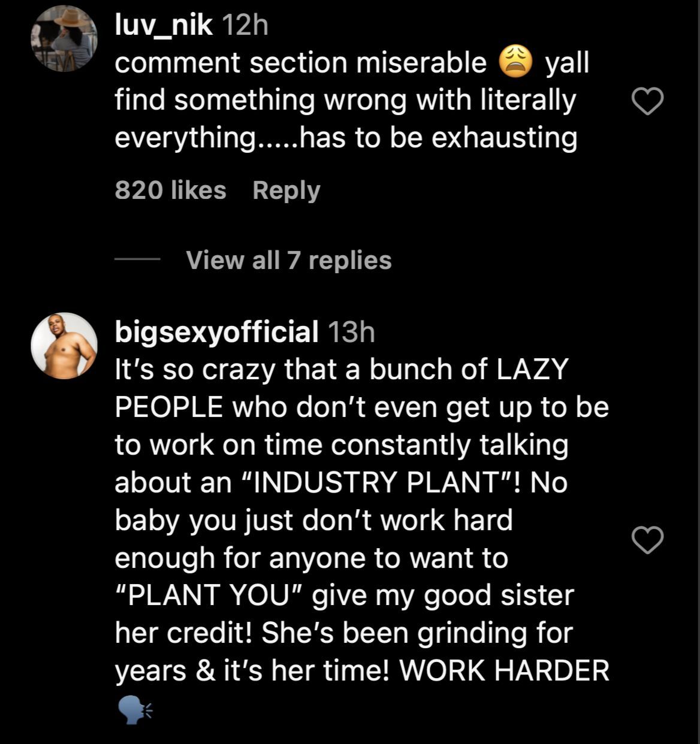Image resolution: width=700 pixels, height=744 pixels.
Task: Click the weary face emoji
Action: pyautogui.click(x=516, y=63)
